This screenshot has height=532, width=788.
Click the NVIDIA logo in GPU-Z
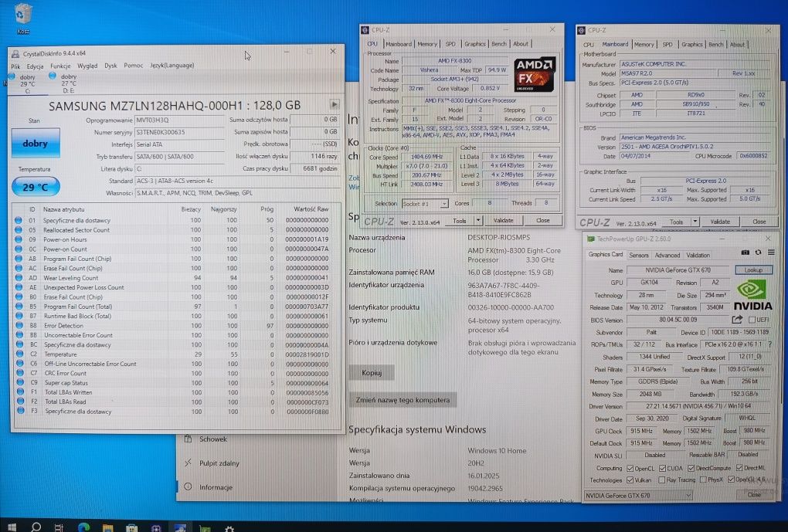[752, 296]
